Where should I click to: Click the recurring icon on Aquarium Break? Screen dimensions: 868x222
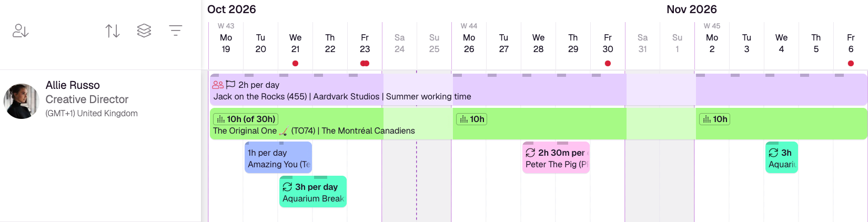click(287, 187)
